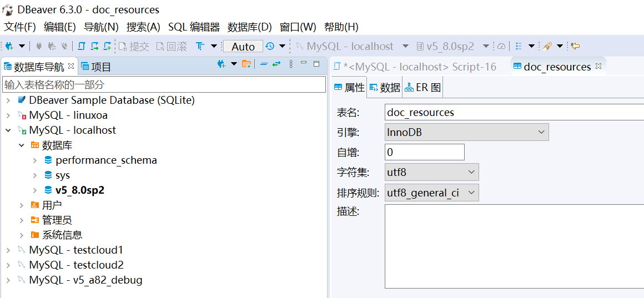The height and width of the screenshot is (298, 644).
Task: Open the 文件(F) menu
Action: pyautogui.click(x=20, y=27)
